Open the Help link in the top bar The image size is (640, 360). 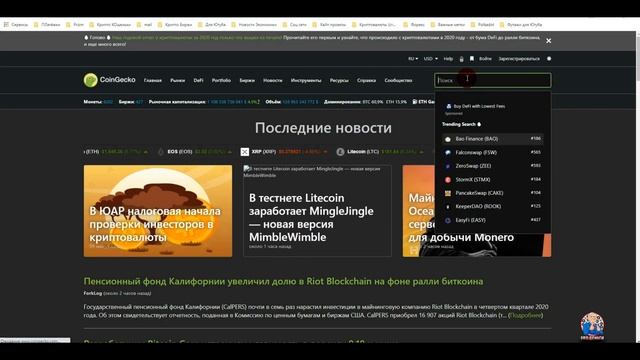(448, 59)
